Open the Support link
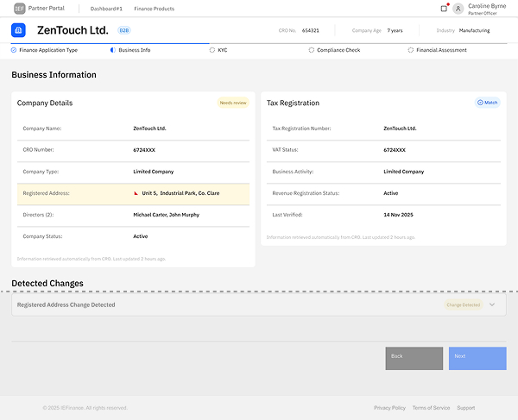 point(466,408)
